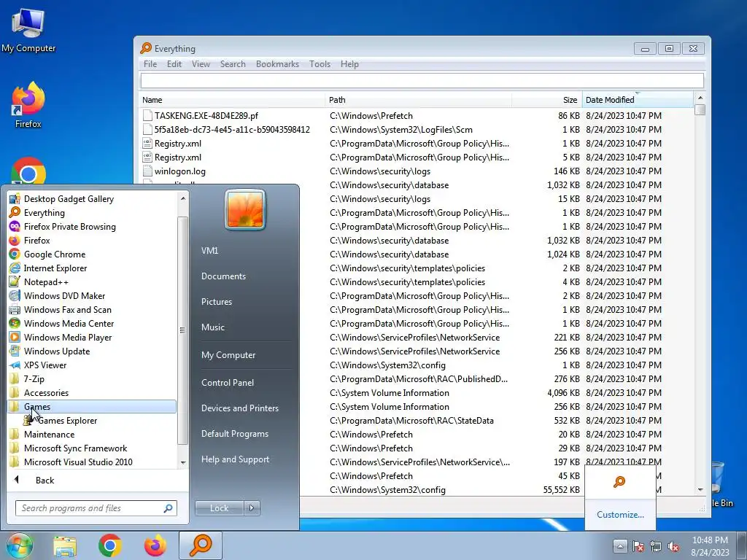Open Default Programs link

tap(234, 434)
